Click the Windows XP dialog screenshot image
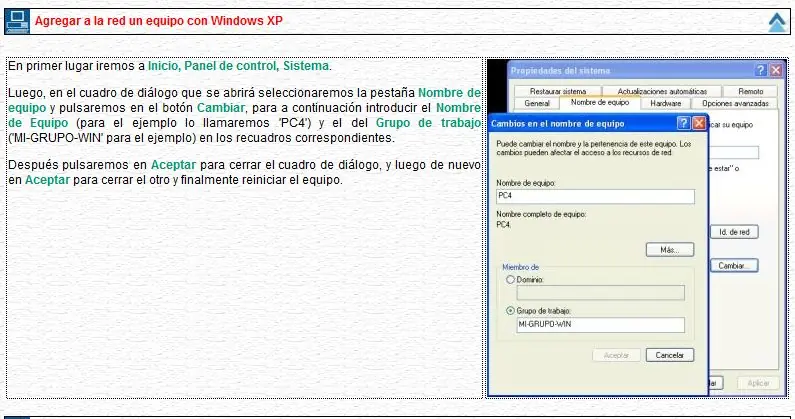795x419 pixels. 637,228
